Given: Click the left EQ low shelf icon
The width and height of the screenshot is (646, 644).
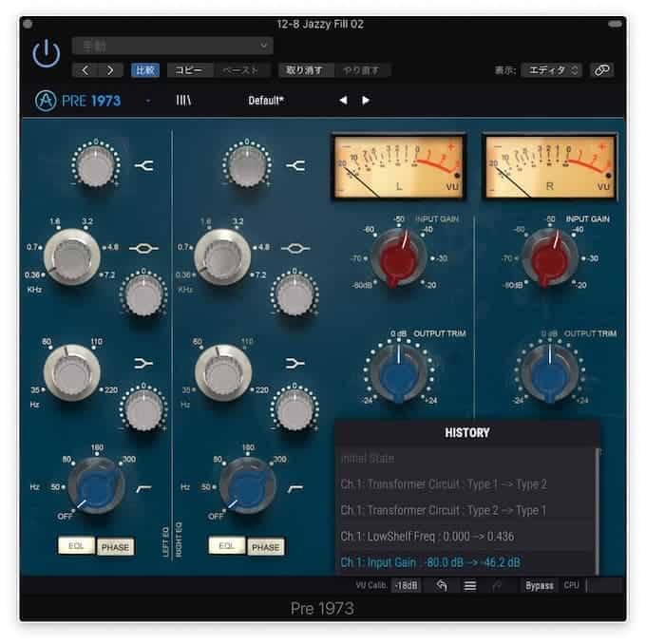Looking at the screenshot, I should pyautogui.click(x=143, y=364).
